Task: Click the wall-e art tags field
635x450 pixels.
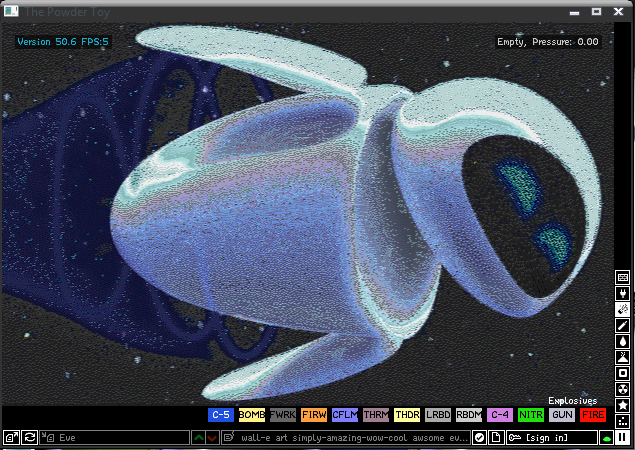Action: [x=346, y=437]
